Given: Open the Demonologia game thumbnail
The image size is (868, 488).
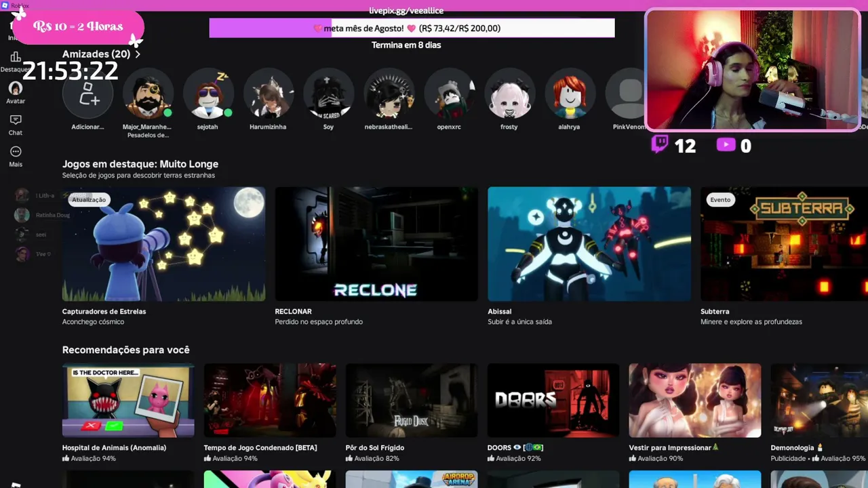Looking at the screenshot, I should 819,401.
